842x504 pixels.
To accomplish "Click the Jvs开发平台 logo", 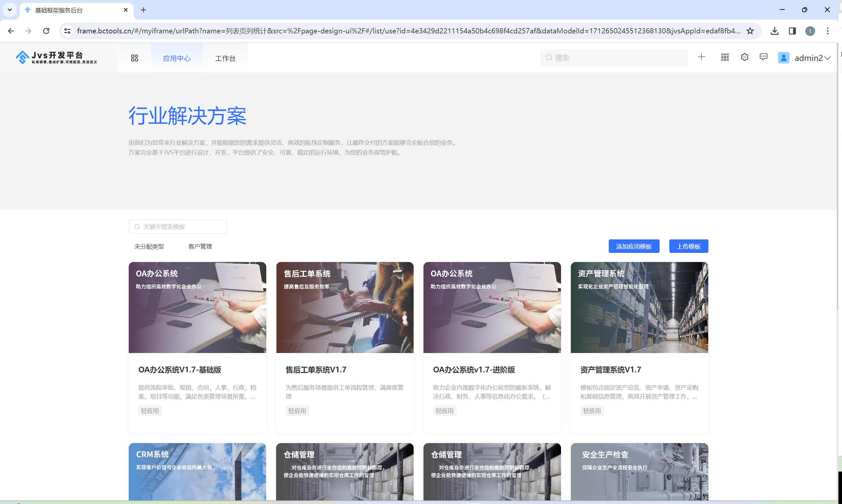I will (56, 57).
